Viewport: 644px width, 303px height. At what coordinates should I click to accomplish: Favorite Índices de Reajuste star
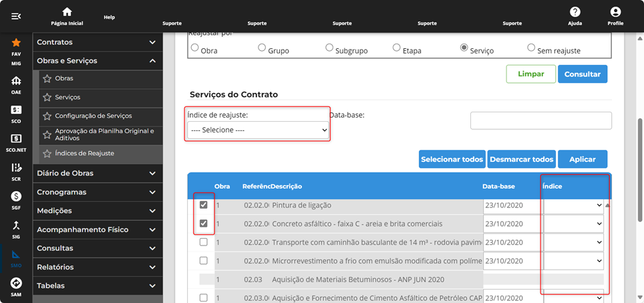[47, 153]
